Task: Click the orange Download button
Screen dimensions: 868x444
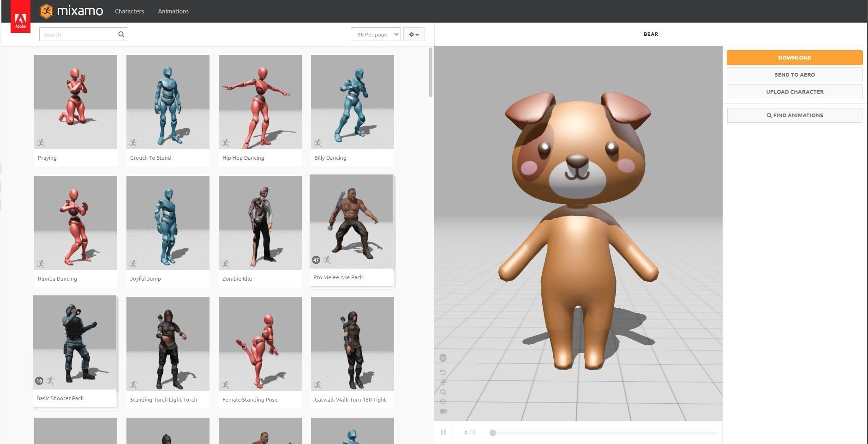Action: click(x=795, y=58)
